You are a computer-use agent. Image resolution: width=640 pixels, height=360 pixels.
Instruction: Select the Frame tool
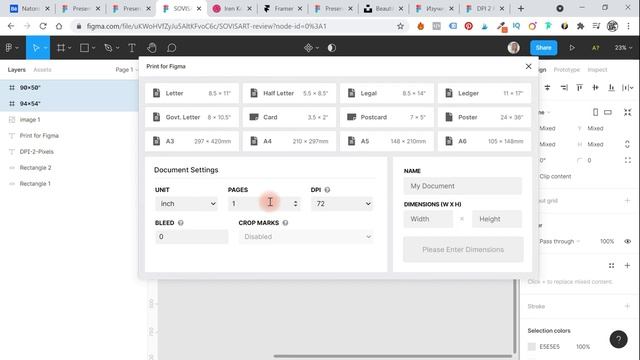[61, 48]
